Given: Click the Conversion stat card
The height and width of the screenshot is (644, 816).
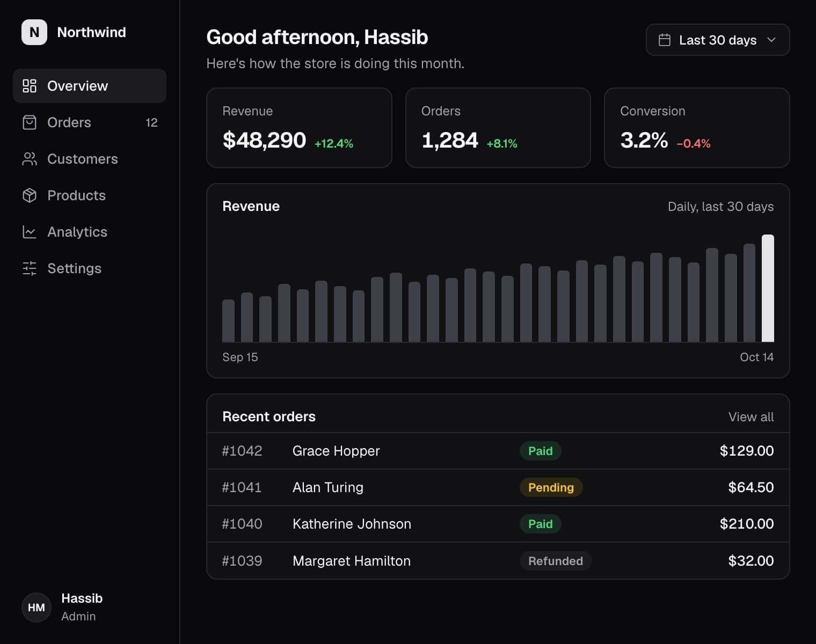Looking at the screenshot, I should 697,128.
